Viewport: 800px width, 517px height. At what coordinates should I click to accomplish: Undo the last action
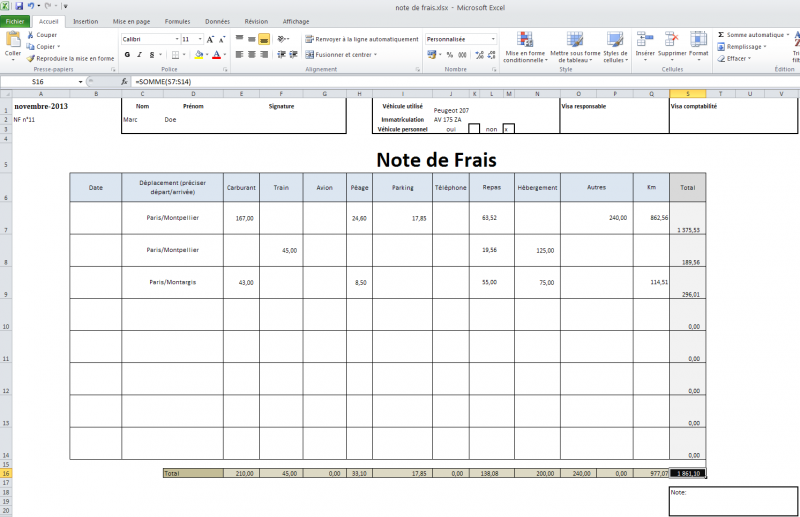pyautogui.click(x=31, y=7)
